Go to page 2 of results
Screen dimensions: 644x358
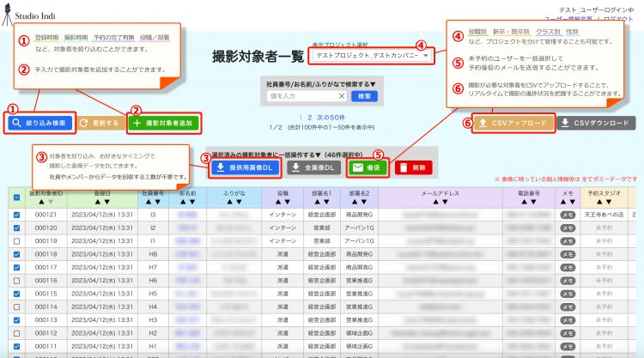click(x=310, y=118)
